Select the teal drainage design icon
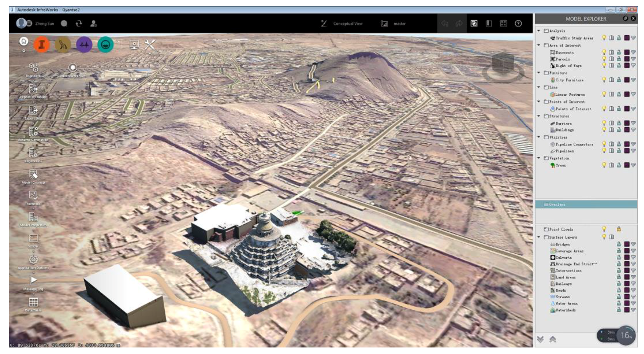Viewport: 644px width, 354px height. [105, 45]
